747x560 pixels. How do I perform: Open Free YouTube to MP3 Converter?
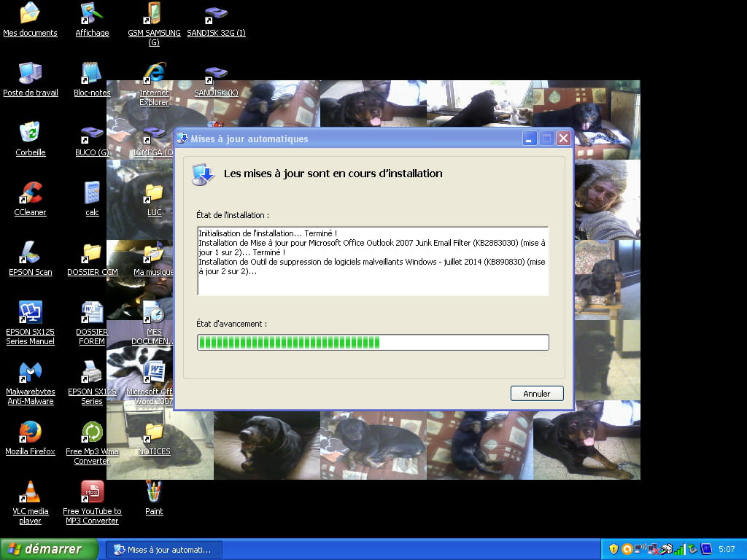[x=92, y=491]
